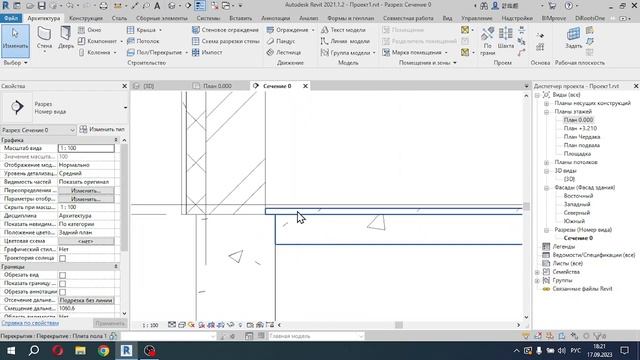
Task: Choose the Лестница (Stair) tool
Action: [284, 52]
